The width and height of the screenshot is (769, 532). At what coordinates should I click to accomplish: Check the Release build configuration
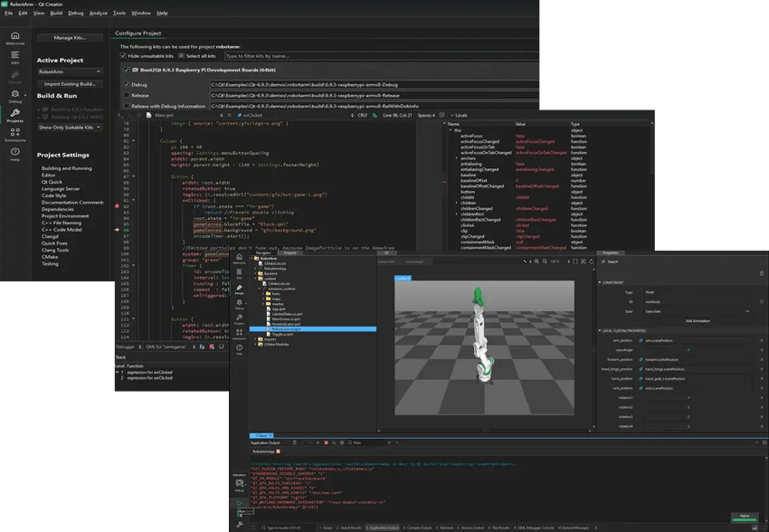(127, 96)
